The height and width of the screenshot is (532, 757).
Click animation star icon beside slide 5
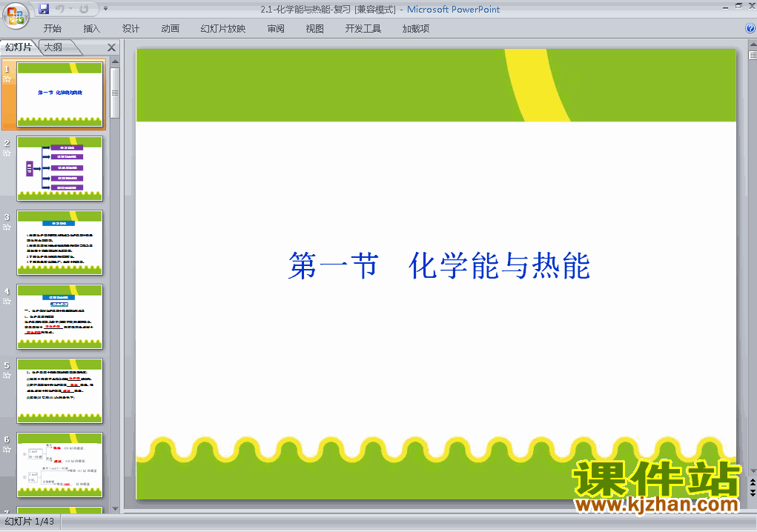click(7, 376)
